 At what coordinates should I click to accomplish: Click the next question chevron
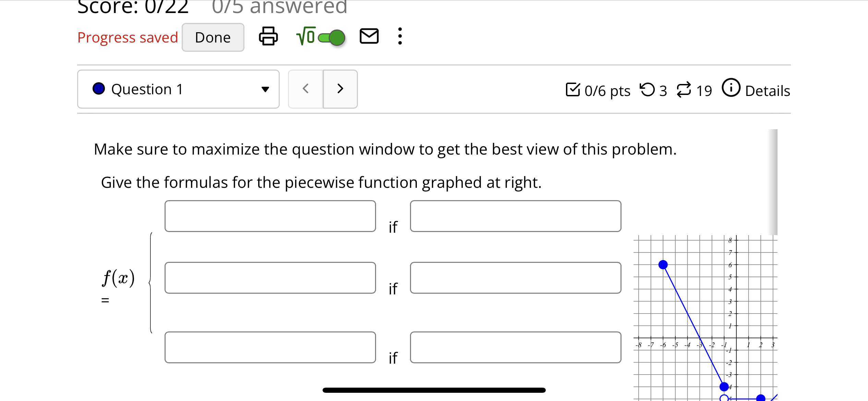(x=340, y=89)
